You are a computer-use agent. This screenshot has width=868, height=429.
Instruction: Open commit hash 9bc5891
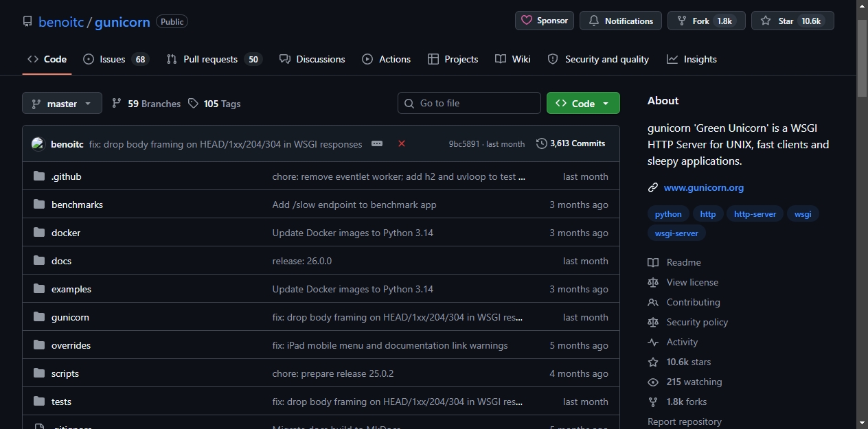(x=464, y=144)
